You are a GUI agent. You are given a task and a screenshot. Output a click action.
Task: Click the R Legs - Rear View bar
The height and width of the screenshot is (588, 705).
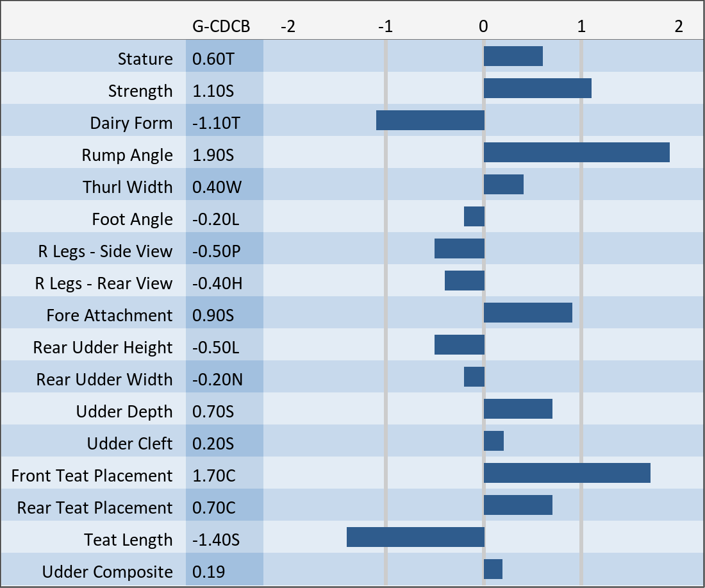click(465, 281)
